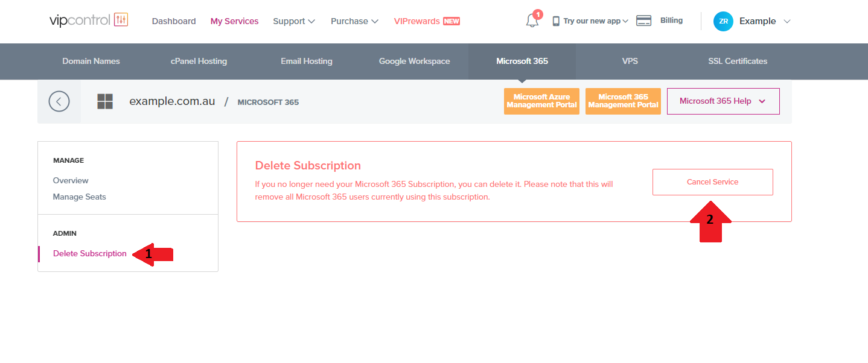868x363 pixels.
Task: Open the Example account dropdown
Action: 765,21
